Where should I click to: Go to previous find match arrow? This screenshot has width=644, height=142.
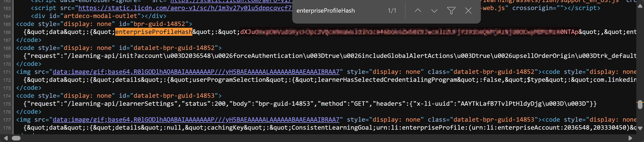coord(418,11)
